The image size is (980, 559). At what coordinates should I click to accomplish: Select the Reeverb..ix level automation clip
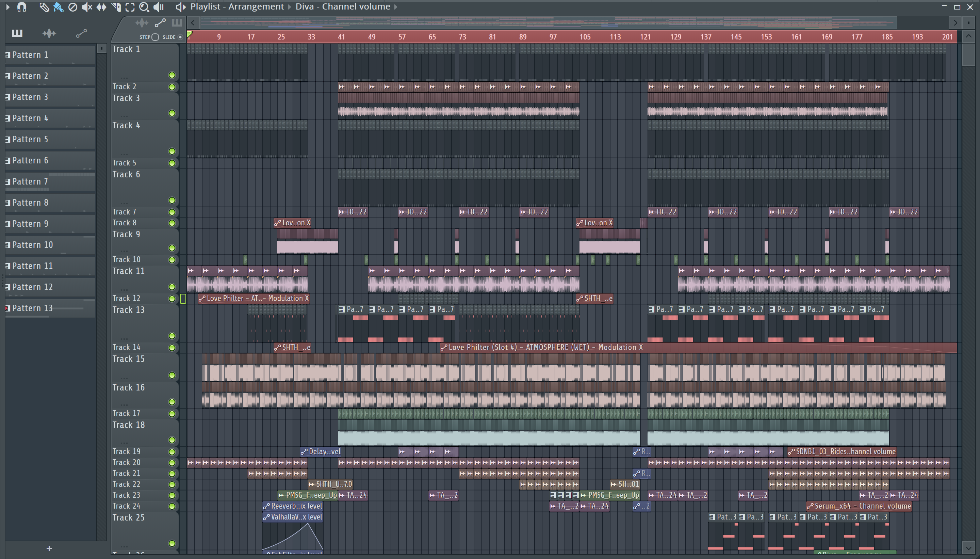(293, 506)
